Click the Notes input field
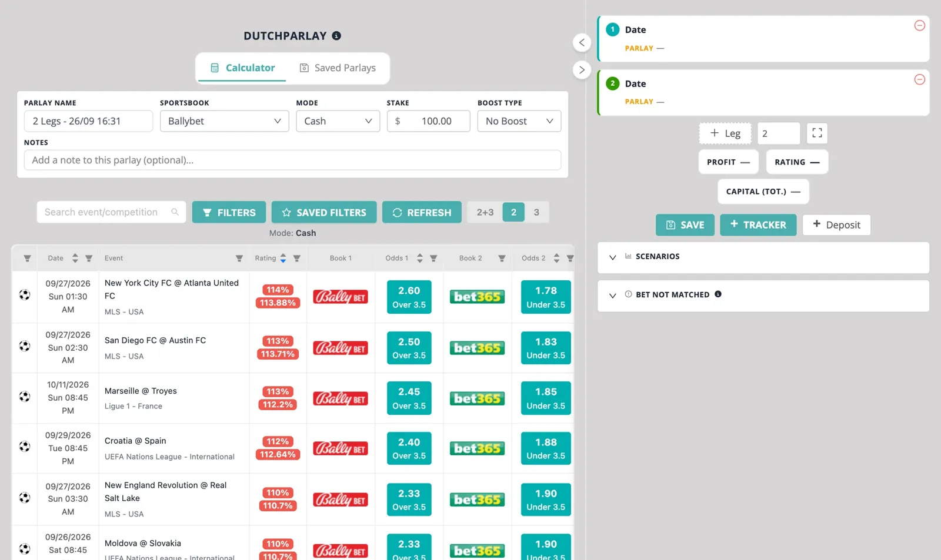The width and height of the screenshot is (941, 560). 292,160
